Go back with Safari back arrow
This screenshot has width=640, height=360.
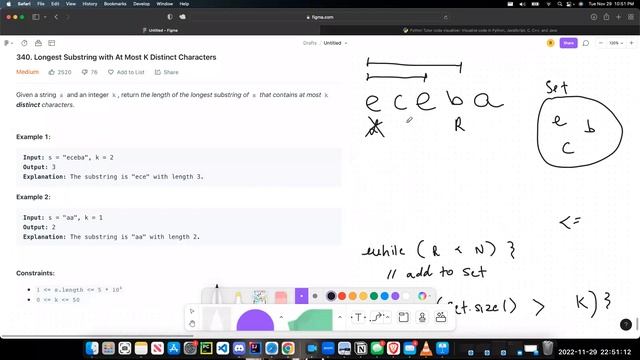[56, 17]
